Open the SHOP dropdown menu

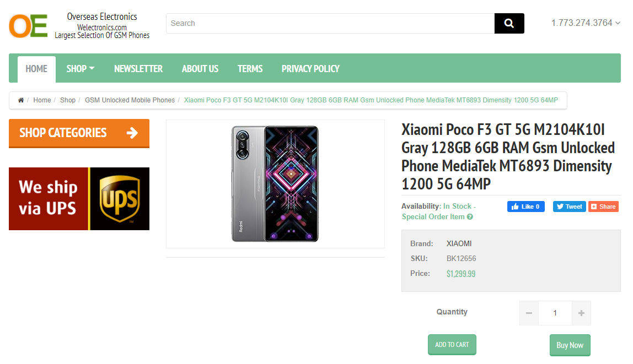point(80,68)
